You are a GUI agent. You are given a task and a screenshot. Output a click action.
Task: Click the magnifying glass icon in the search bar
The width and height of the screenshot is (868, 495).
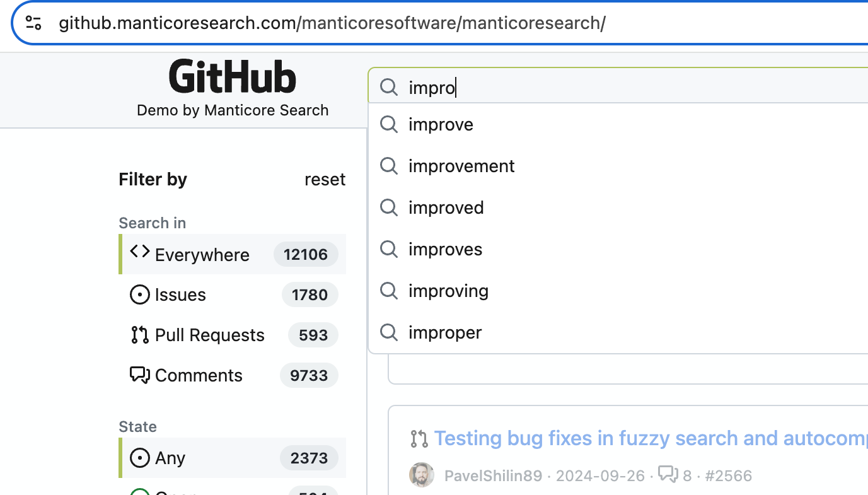click(388, 87)
